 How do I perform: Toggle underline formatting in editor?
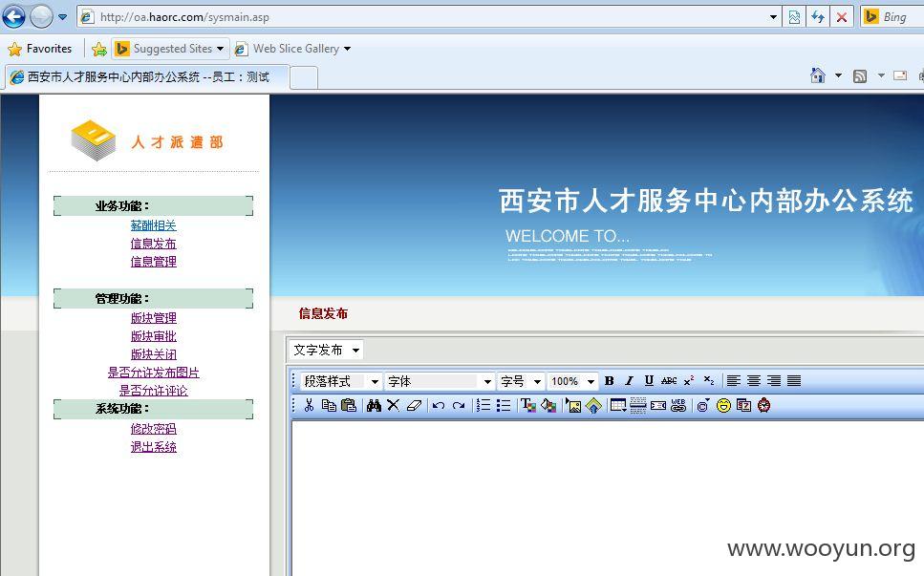click(x=649, y=381)
